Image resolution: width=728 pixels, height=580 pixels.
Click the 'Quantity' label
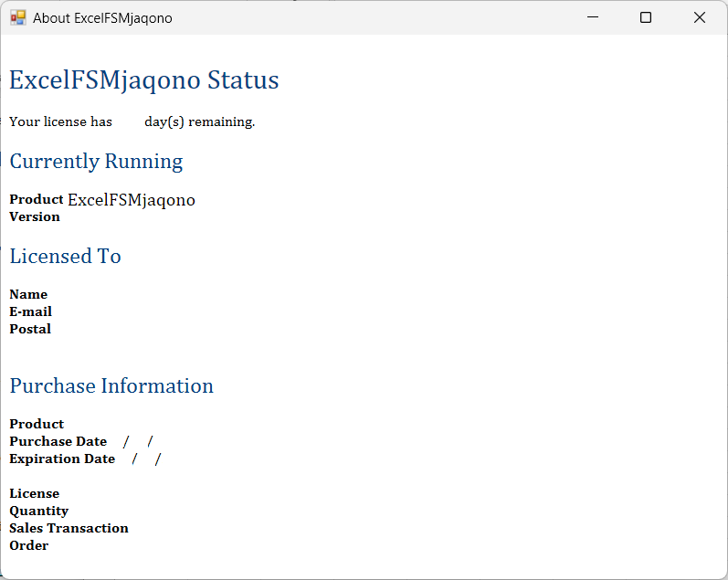(39, 511)
